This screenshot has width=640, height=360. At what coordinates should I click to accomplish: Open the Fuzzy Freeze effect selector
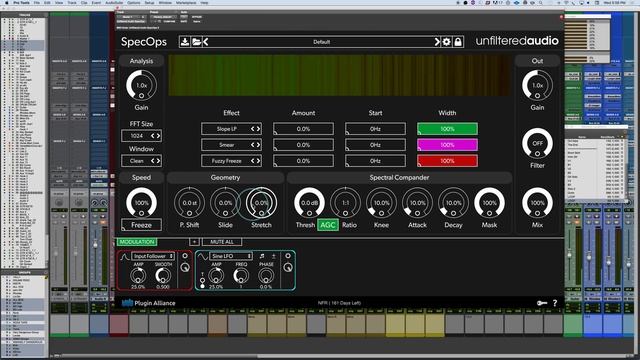(231, 161)
